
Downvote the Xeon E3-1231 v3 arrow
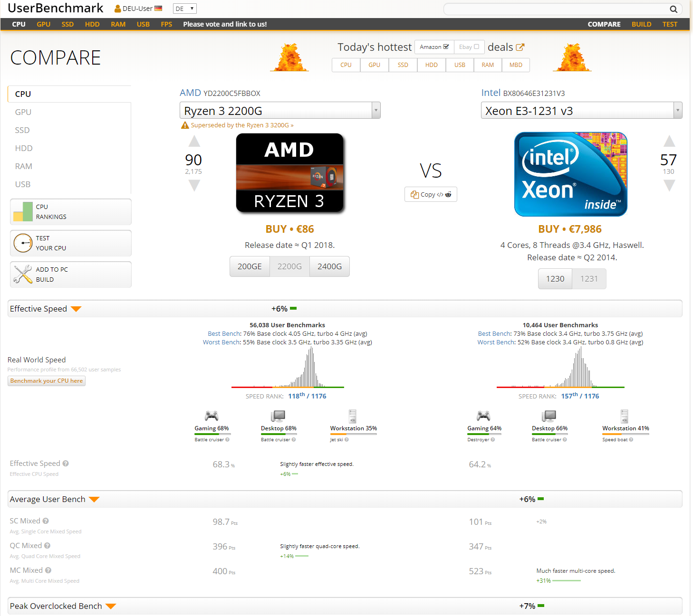coord(669,185)
